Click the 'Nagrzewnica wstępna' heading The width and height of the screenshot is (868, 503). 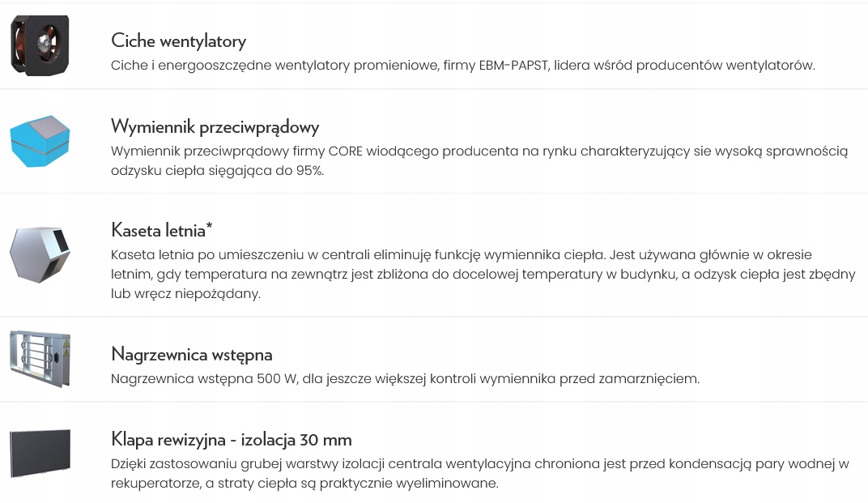tap(192, 354)
